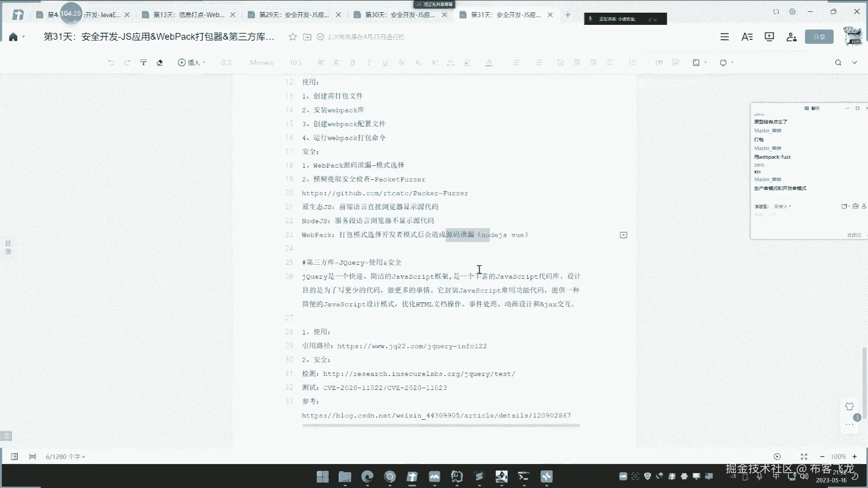Image resolution: width=868 pixels, height=488 pixels.
Task: Click zoom in plus at bottom right
Action: coord(854,457)
